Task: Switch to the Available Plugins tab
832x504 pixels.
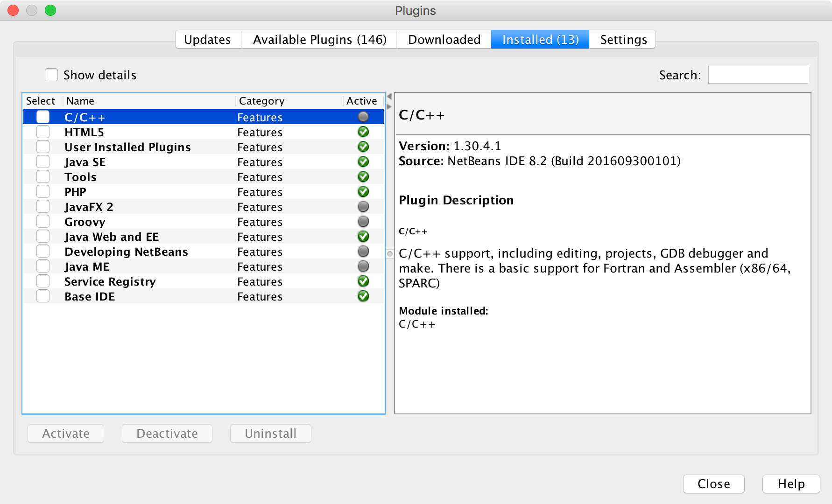Action: tap(320, 39)
